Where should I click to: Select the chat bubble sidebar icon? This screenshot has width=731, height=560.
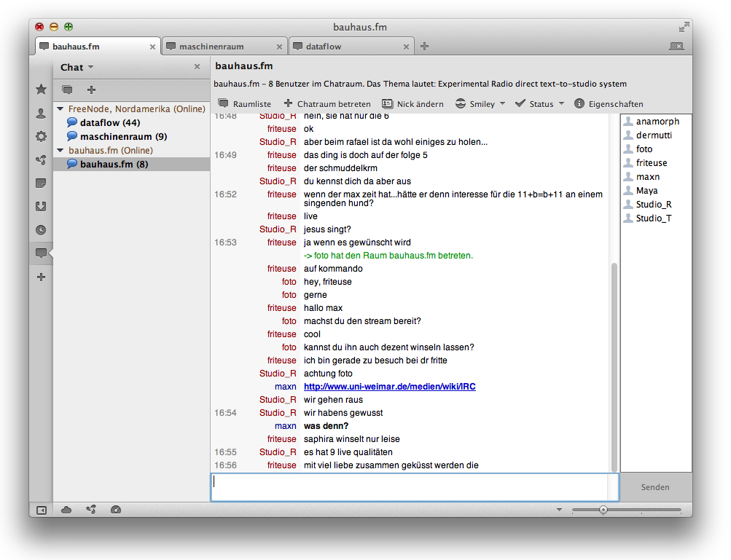41,253
